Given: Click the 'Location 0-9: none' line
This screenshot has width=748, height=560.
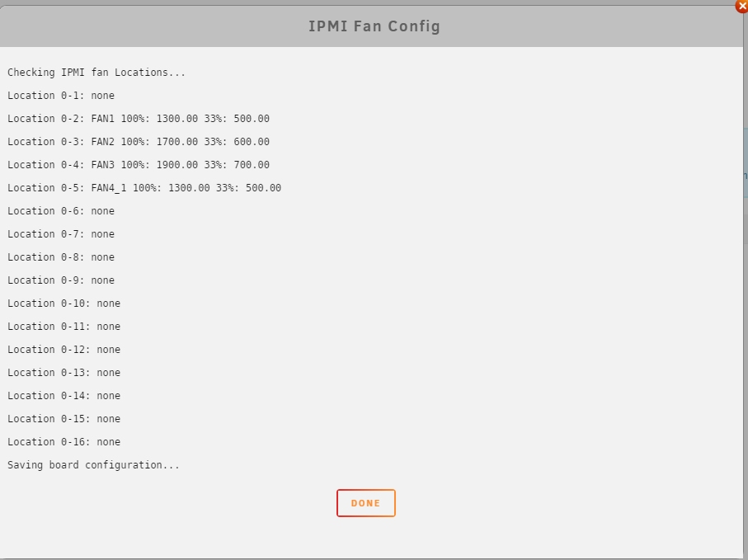Looking at the screenshot, I should click(x=61, y=280).
